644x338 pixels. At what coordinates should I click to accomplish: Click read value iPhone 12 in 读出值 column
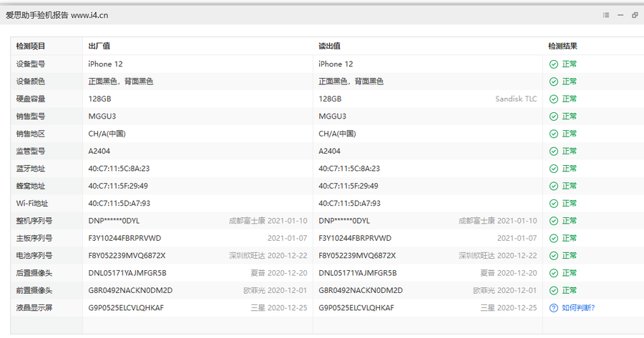point(336,64)
